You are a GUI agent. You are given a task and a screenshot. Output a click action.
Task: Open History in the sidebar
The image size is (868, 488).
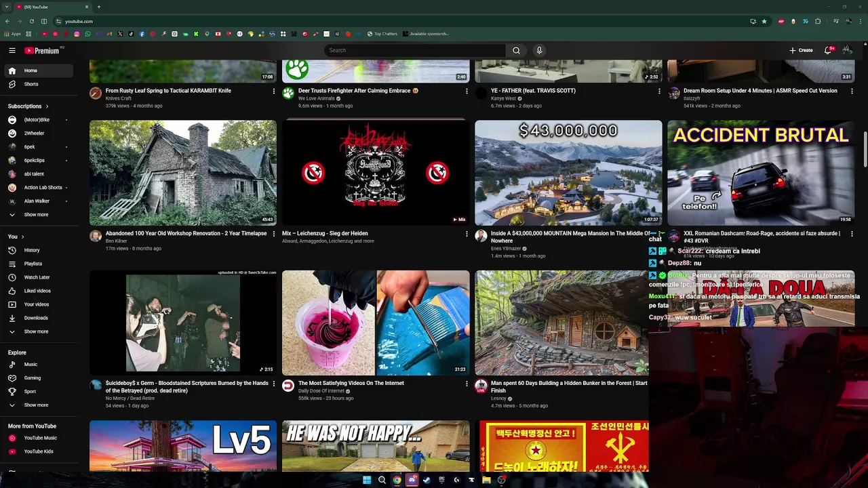tap(38, 250)
